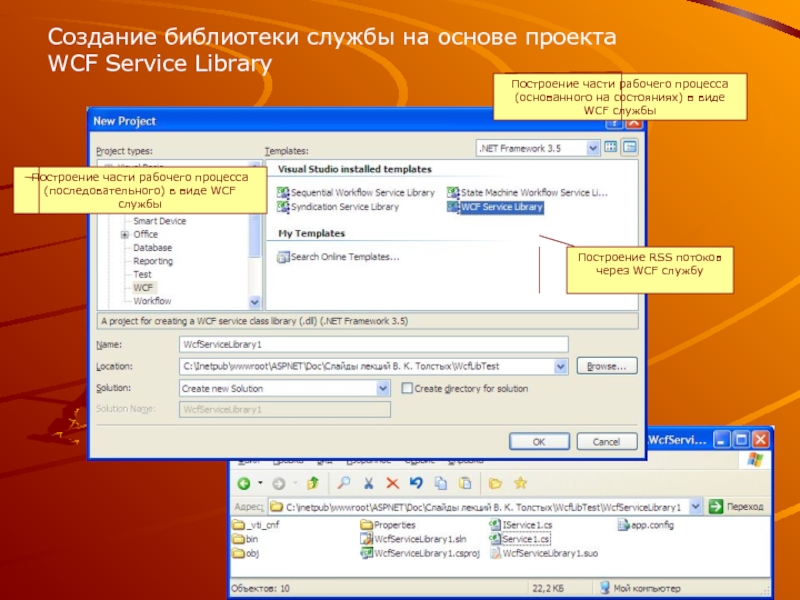Minimize the WcfServi... Explorer window
Viewport: 800px width, 600px height.
721,440
